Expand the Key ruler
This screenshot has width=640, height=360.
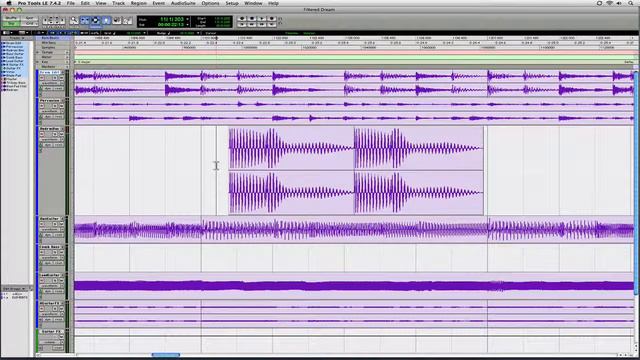point(38,62)
